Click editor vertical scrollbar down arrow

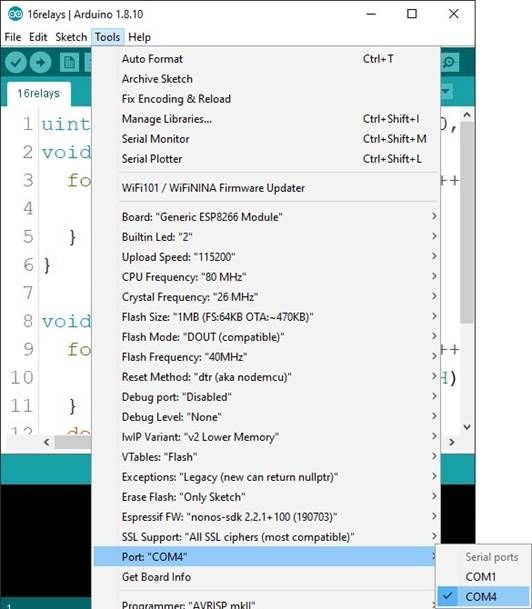(467, 427)
